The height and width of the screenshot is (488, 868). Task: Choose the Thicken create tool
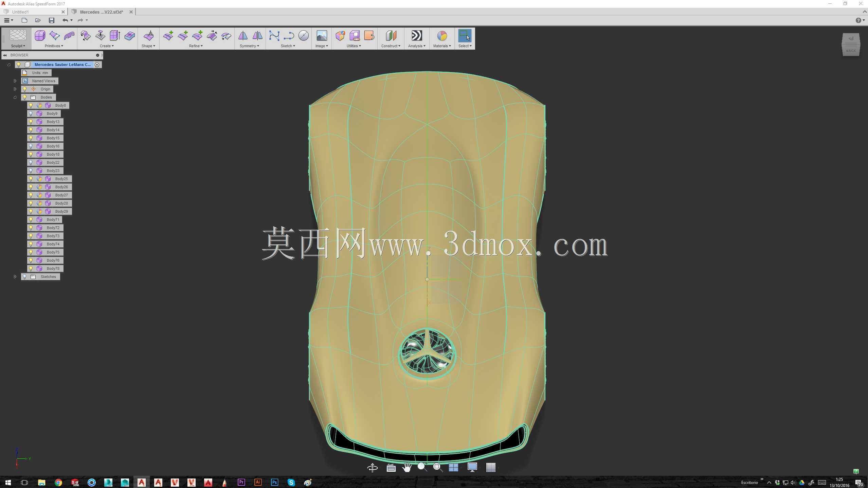click(x=129, y=35)
